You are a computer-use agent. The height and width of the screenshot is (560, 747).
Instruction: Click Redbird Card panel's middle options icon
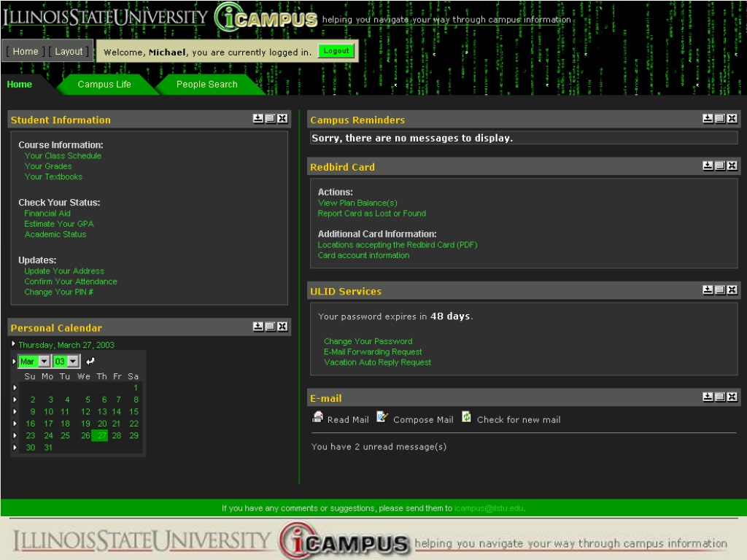(x=720, y=166)
